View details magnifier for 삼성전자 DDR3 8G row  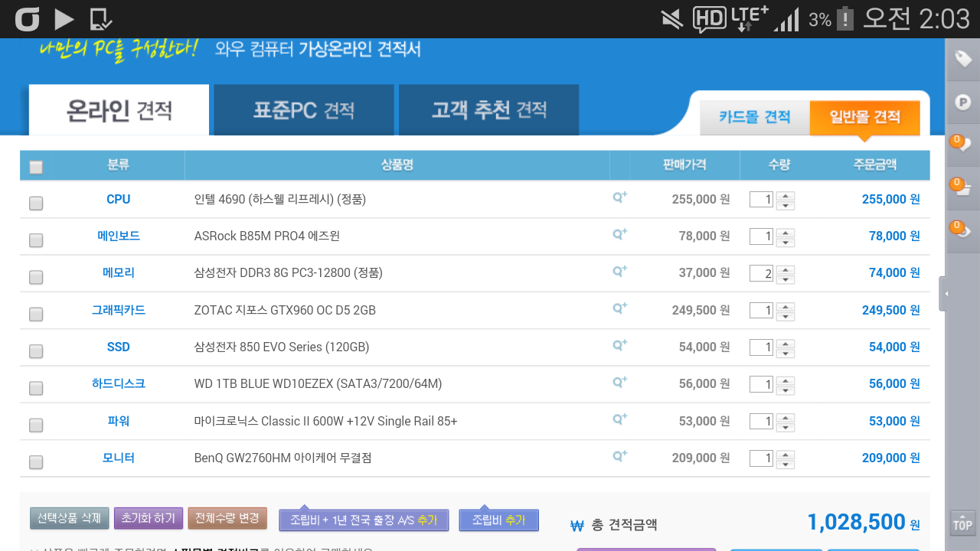619,271
